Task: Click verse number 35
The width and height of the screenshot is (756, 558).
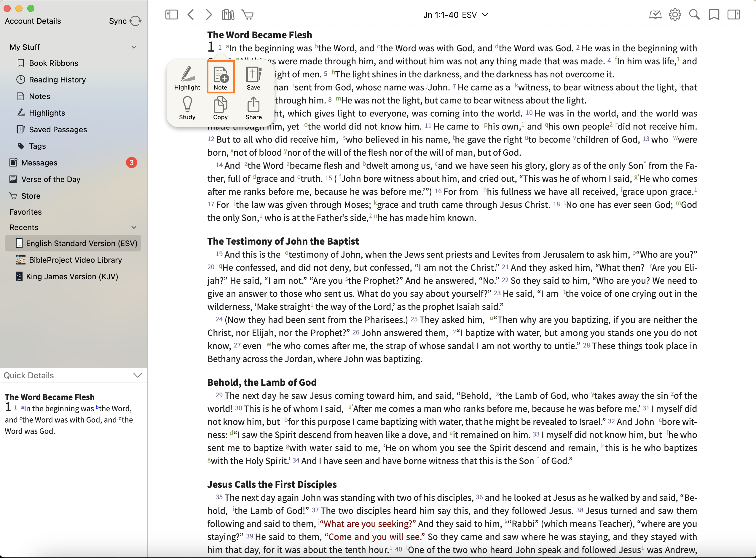Action: (x=219, y=497)
